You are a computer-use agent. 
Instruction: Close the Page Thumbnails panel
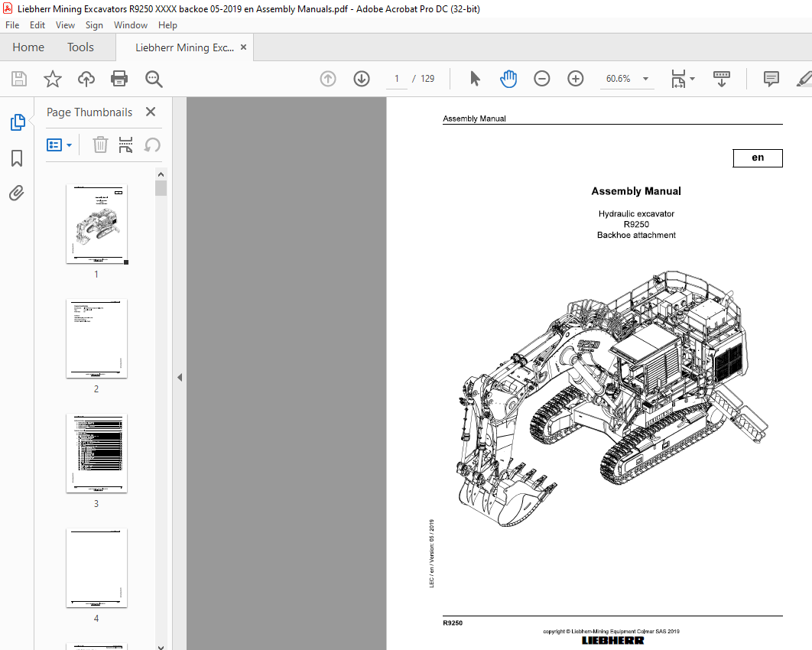coord(151,112)
